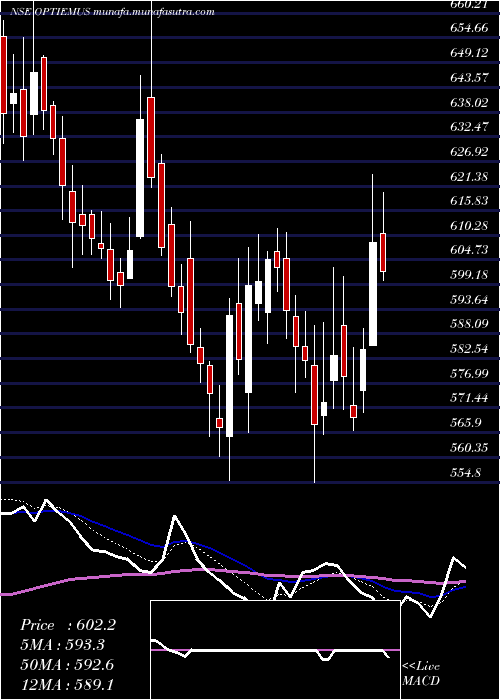
Task: Click the 576.99 price axis label
Action: (x=469, y=374)
